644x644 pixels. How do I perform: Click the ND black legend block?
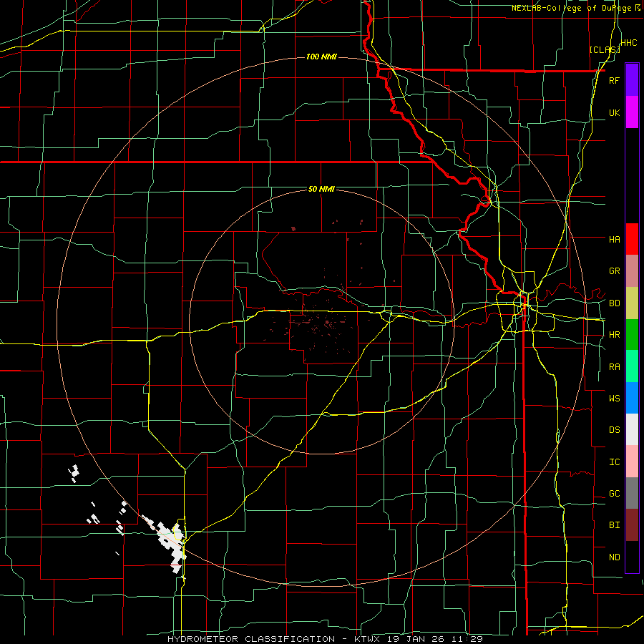click(632, 557)
